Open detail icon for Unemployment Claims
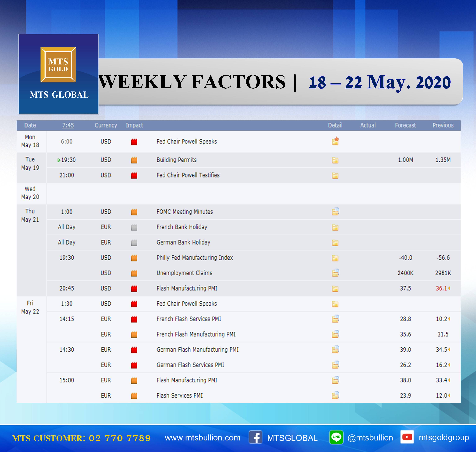The width and height of the screenshot is (476, 452). click(x=335, y=273)
